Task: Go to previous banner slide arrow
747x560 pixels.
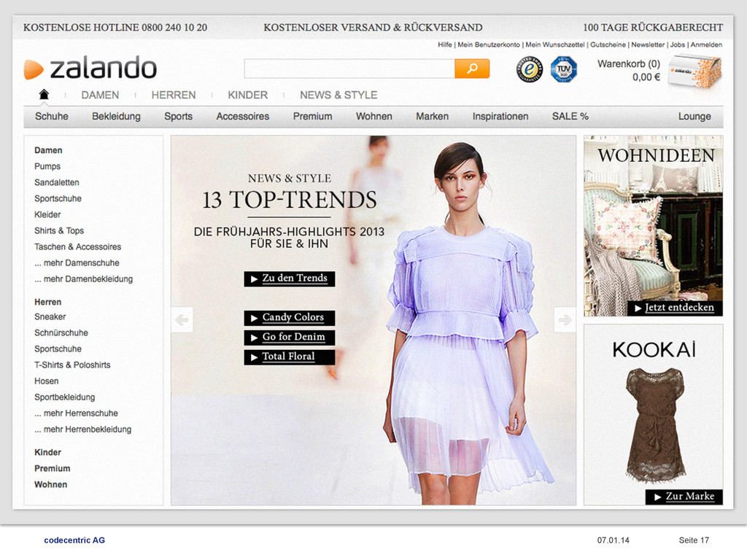Action: [182, 319]
